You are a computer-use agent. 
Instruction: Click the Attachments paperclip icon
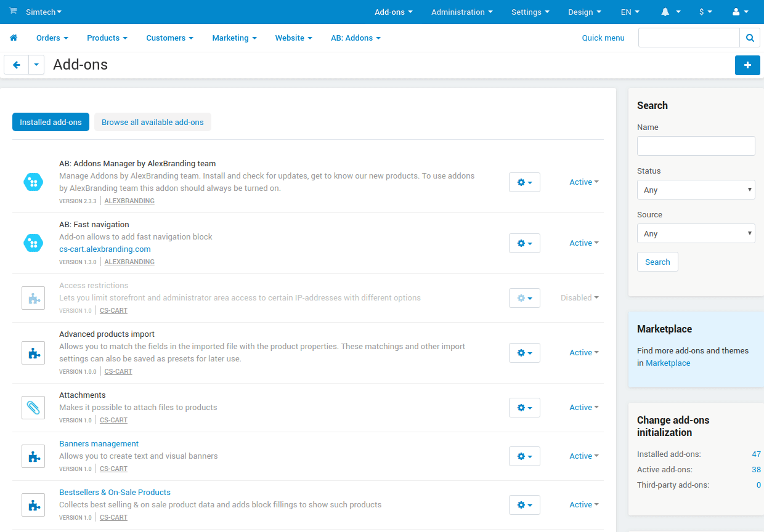tap(33, 408)
